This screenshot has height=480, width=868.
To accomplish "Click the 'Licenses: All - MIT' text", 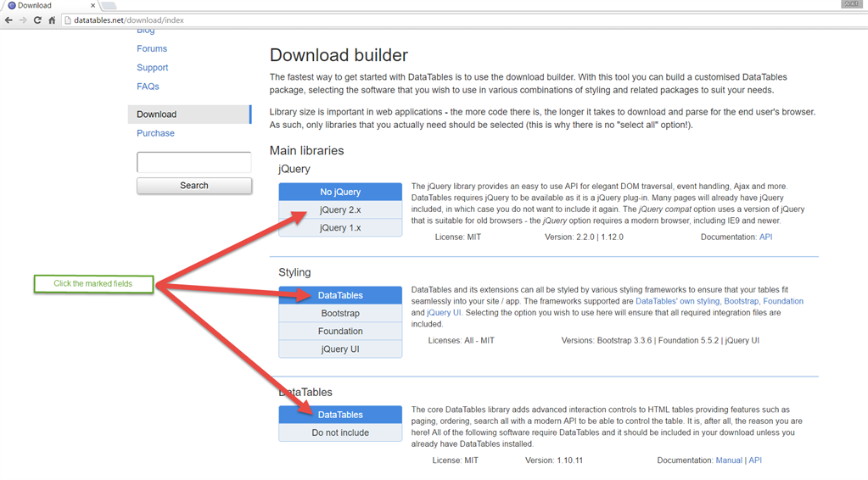I will 461,340.
